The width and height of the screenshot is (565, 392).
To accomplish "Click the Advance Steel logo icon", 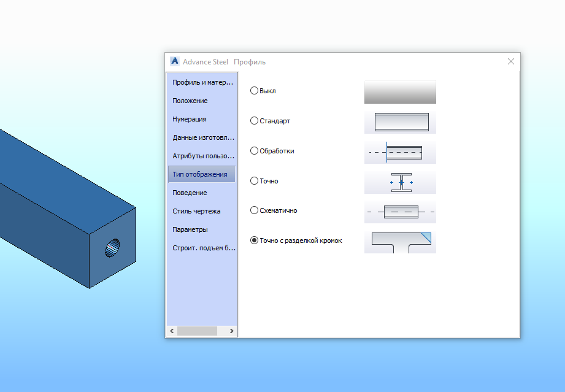I will coord(175,61).
